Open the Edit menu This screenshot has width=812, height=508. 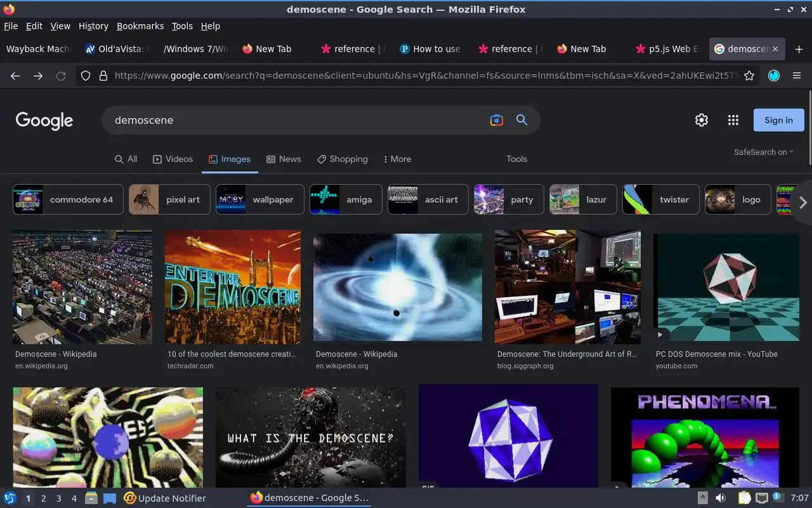pos(34,26)
